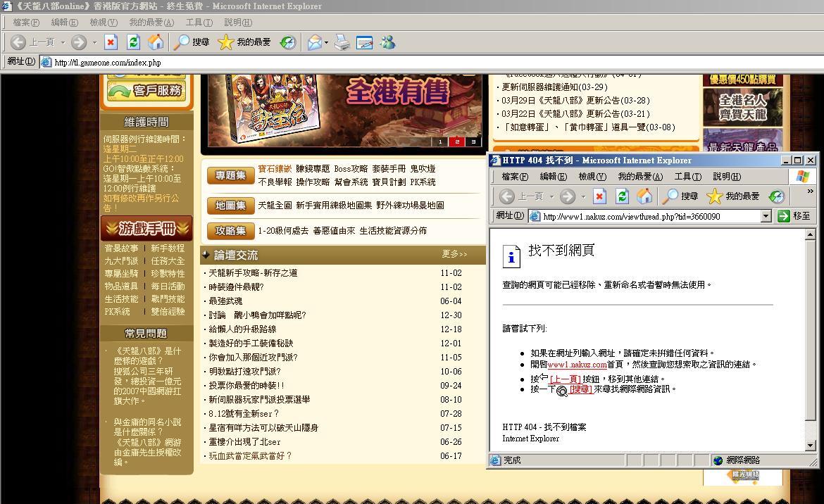Screen dimensions: 824x504
Task: Open forum thread 最強武魂
Action: pos(225,301)
